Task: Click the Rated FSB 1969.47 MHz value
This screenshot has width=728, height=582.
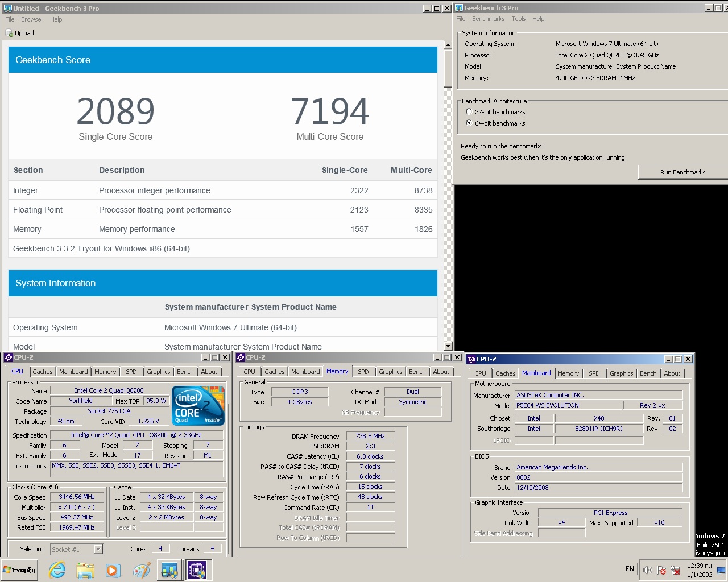Action: pyautogui.click(x=77, y=527)
